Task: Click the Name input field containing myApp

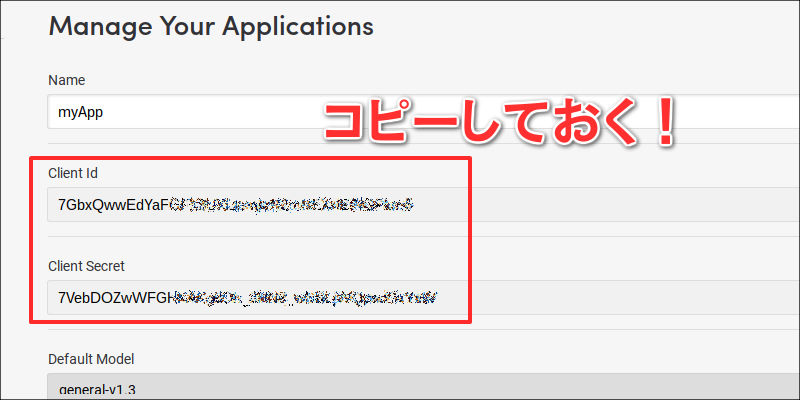Action: point(423,111)
